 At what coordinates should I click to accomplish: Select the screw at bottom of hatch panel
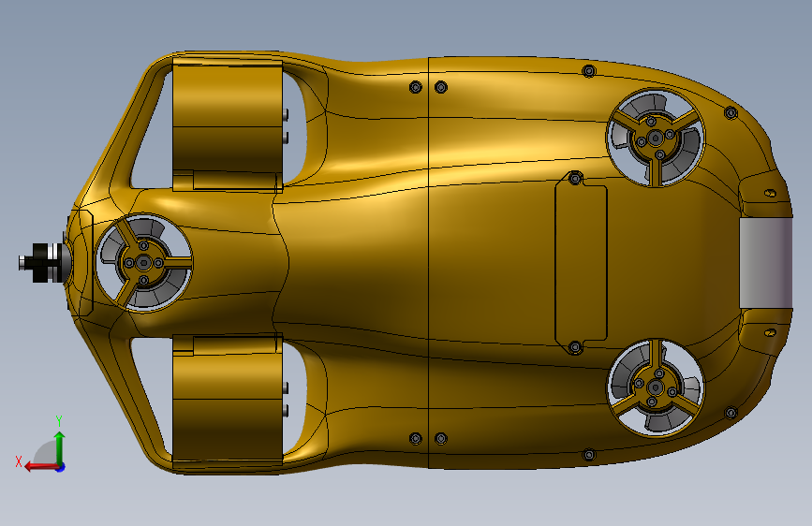575,347
